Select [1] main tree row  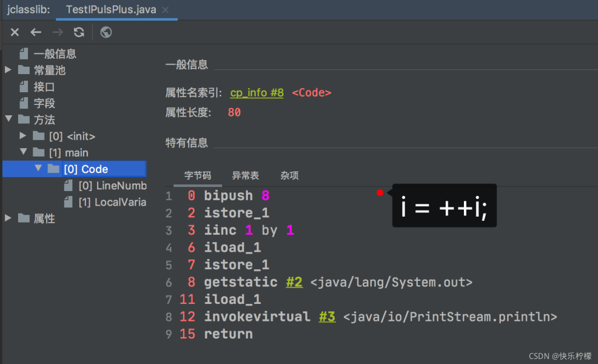point(69,153)
